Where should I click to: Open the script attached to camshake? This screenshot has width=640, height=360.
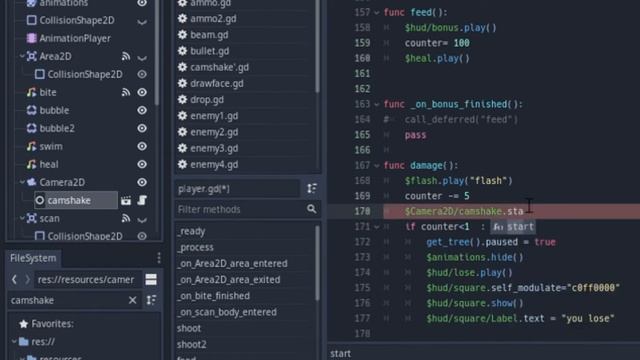coord(142,200)
